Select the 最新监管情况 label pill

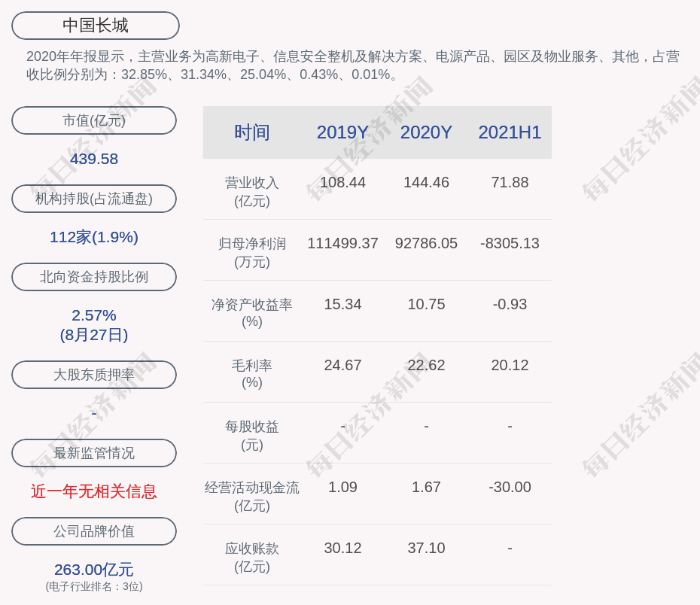click(94, 453)
